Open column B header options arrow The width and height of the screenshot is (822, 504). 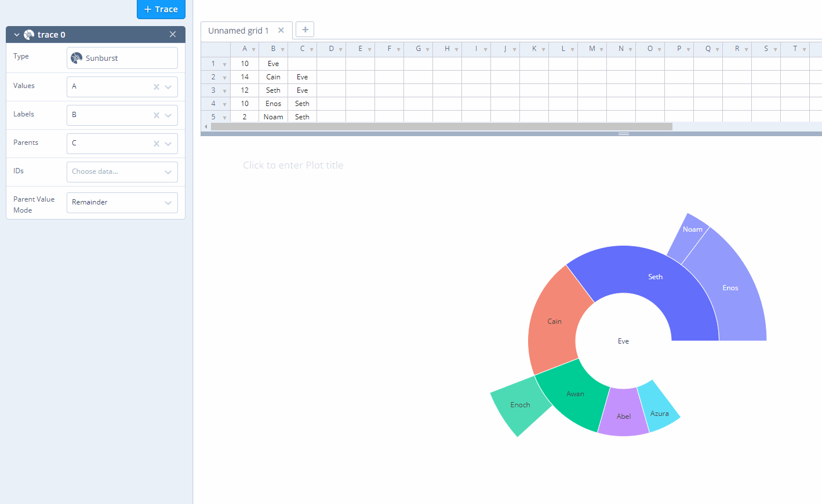(x=282, y=50)
